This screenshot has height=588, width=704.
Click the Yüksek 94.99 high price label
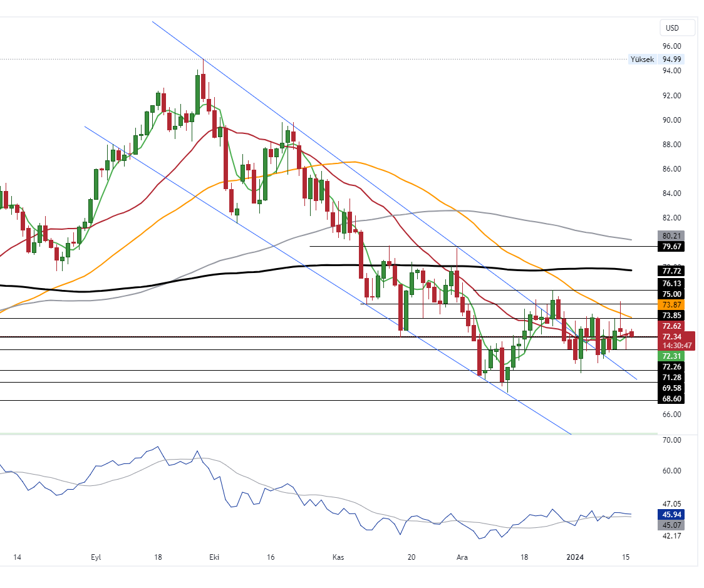(x=656, y=59)
